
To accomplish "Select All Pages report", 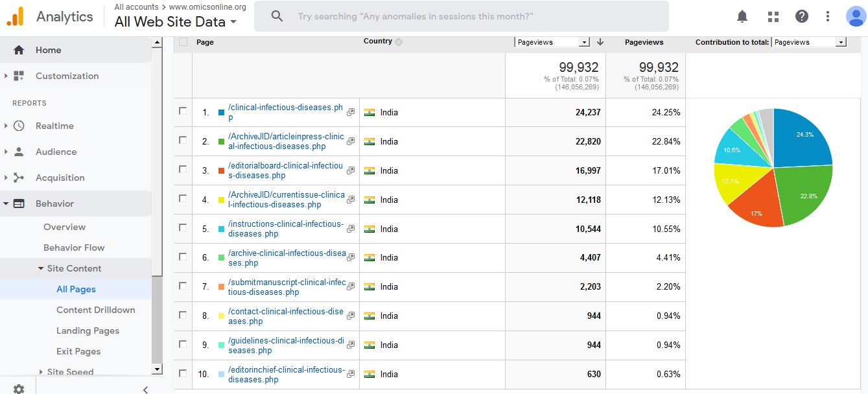I will pyautogui.click(x=76, y=289).
